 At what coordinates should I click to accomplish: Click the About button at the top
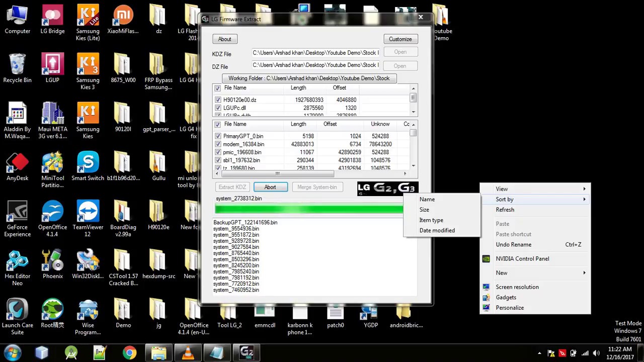pos(225,39)
